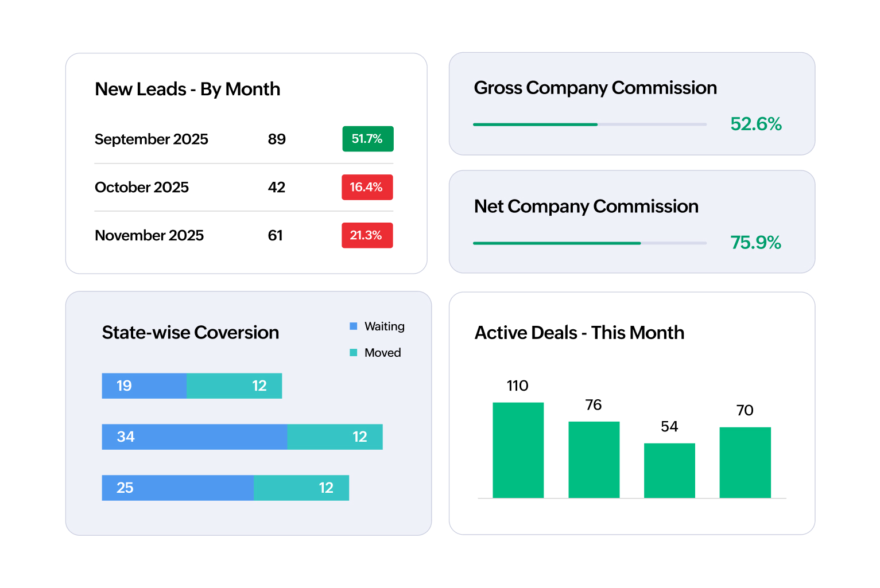Click the Net Company Commission heading

click(x=586, y=207)
